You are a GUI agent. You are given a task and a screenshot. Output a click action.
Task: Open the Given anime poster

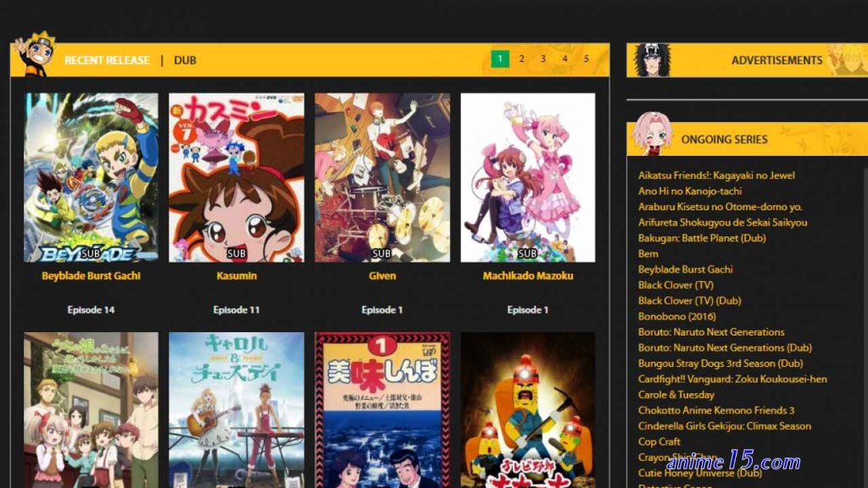pyautogui.click(x=382, y=177)
